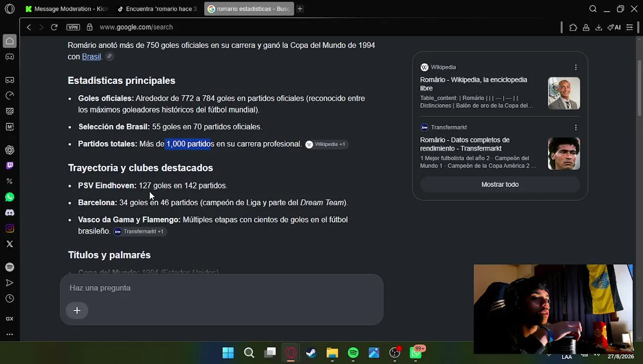Open WhatsApp from the taskbar
The height and width of the screenshot is (364, 643).
[x=416, y=353]
